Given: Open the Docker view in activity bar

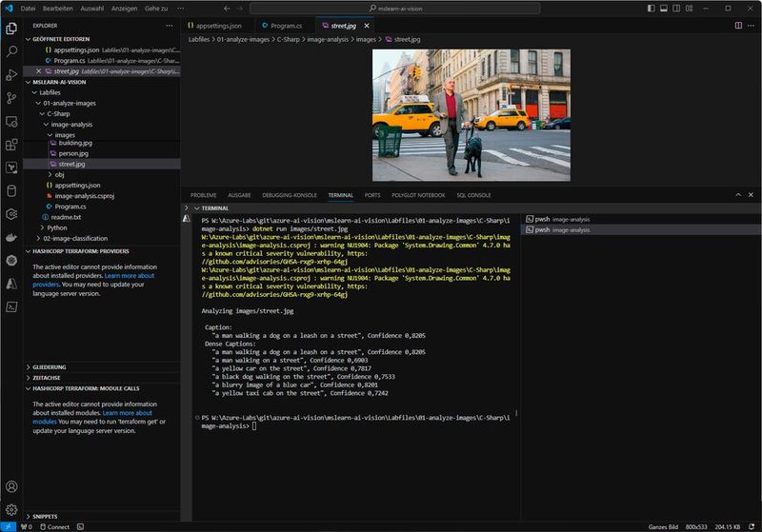Looking at the screenshot, I should pyautogui.click(x=11, y=237).
